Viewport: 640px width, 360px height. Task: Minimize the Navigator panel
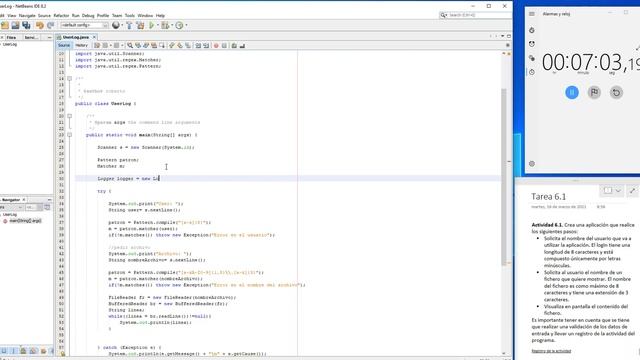[x=49, y=200]
